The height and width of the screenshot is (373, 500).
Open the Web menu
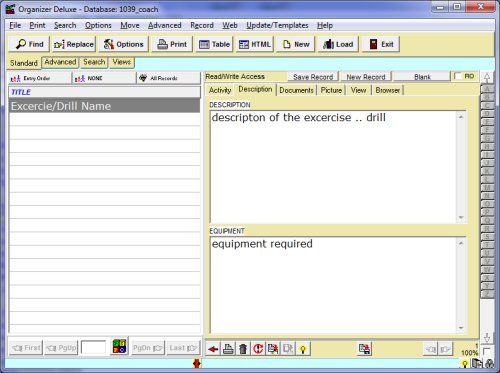[230, 25]
